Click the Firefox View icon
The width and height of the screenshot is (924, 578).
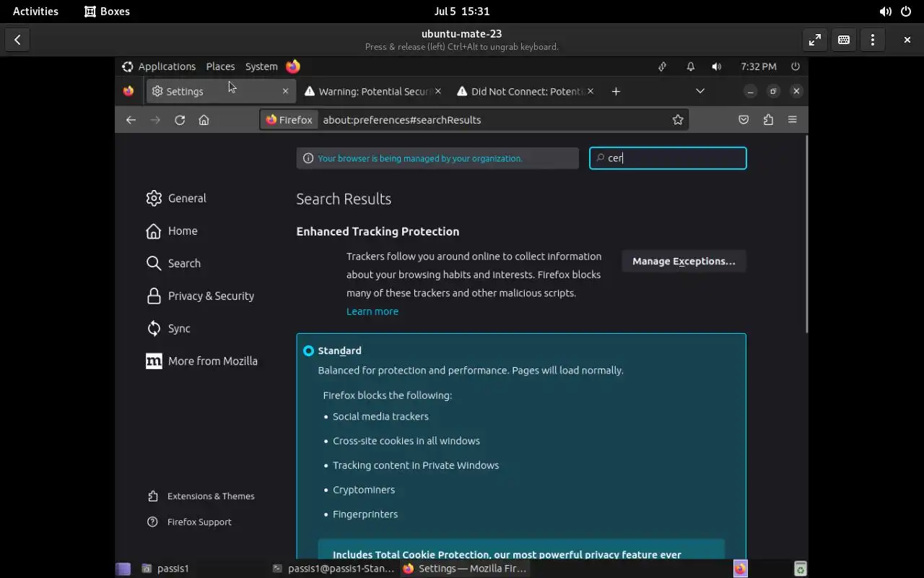coord(128,91)
